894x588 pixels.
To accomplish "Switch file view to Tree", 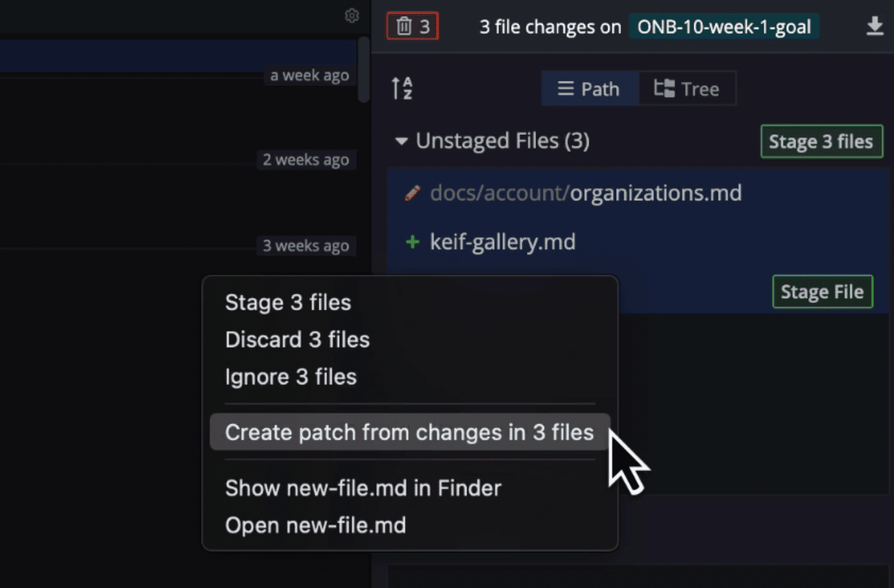I will (688, 88).
